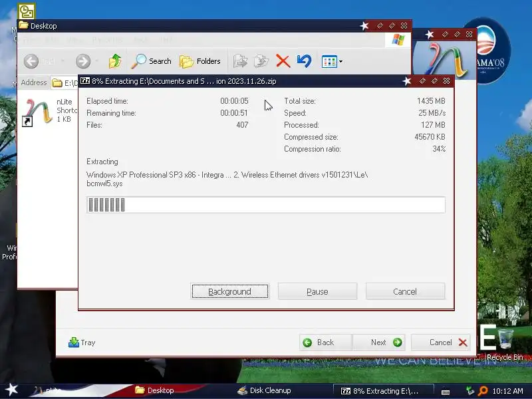The height and width of the screenshot is (399, 532).
Task: Open the Back button history dropdown arrow
Action: point(63,61)
